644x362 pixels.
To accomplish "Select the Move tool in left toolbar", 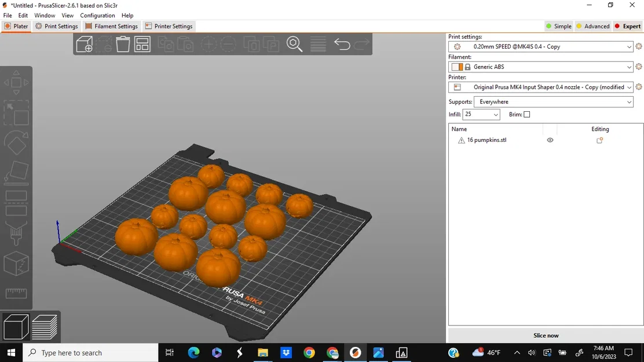I will (16, 83).
